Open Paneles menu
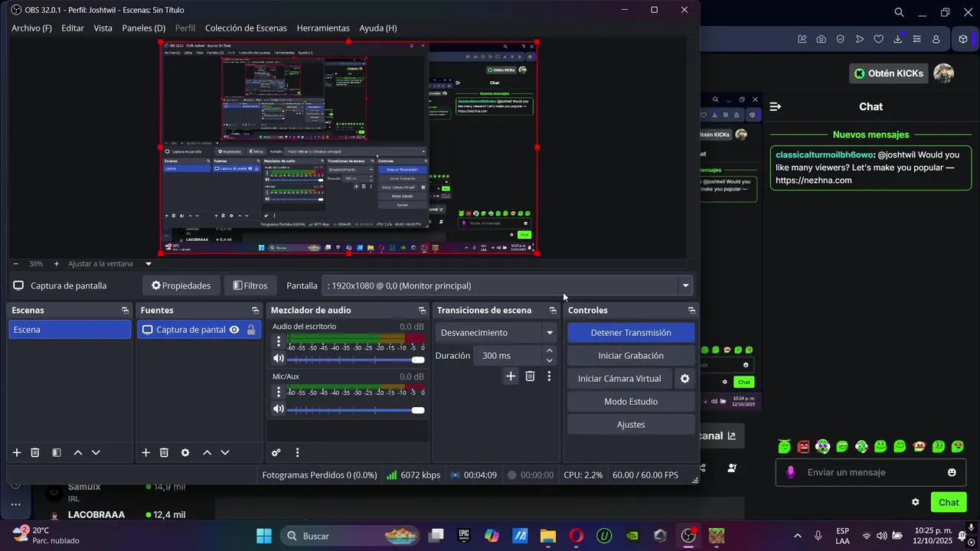The height and width of the screenshot is (551, 980). pyautogui.click(x=144, y=28)
